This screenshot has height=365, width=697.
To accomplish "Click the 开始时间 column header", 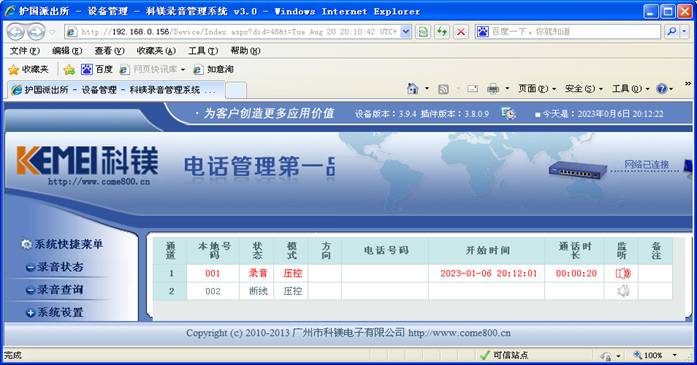I will 488,251.
